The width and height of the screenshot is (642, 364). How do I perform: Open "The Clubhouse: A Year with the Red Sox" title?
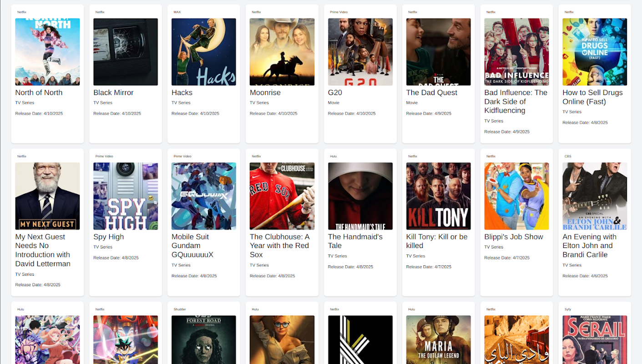tap(280, 246)
